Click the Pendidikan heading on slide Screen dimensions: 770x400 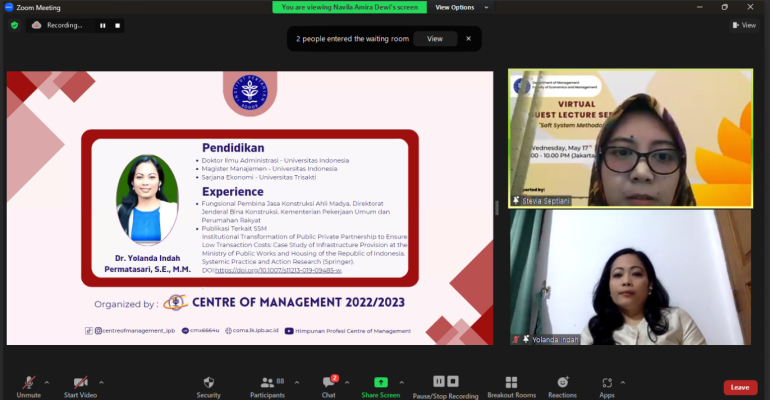coord(233,148)
